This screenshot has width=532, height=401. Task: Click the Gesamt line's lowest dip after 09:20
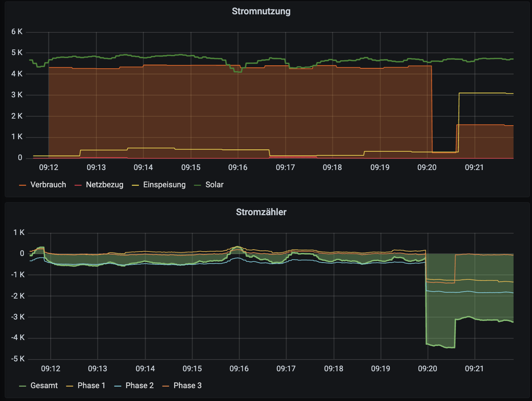450,347
